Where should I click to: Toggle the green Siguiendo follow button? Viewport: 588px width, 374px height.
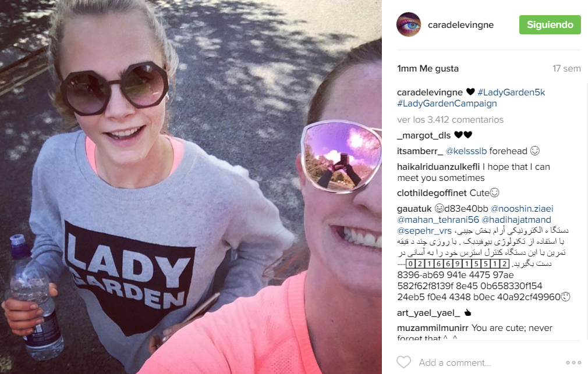click(x=550, y=25)
